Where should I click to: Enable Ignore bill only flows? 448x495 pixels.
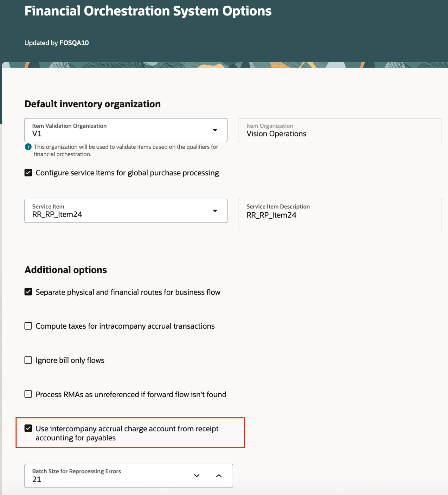pyautogui.click(x=28, y=360)
